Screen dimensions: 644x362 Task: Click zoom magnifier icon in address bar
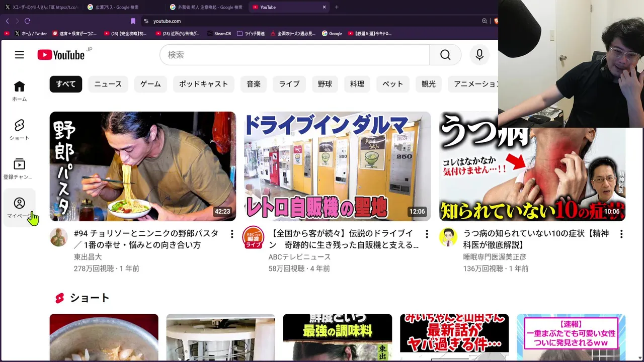click(485, 21)
